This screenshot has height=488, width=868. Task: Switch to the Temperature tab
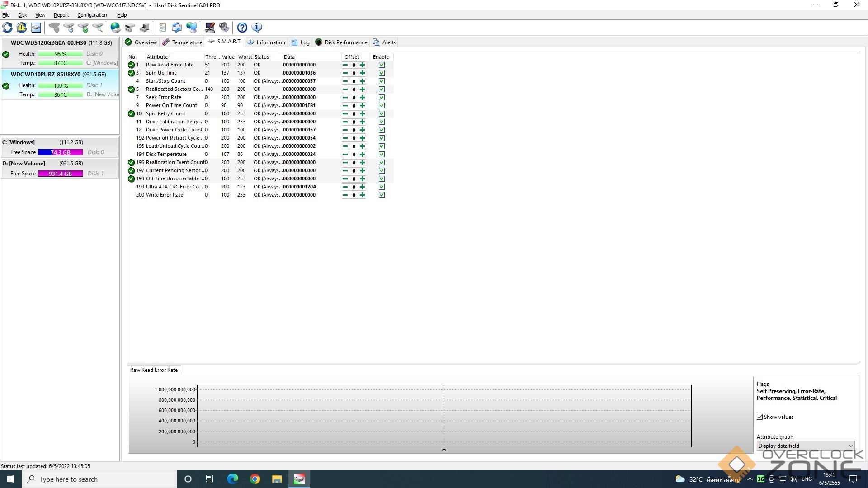tap(183, 42)
